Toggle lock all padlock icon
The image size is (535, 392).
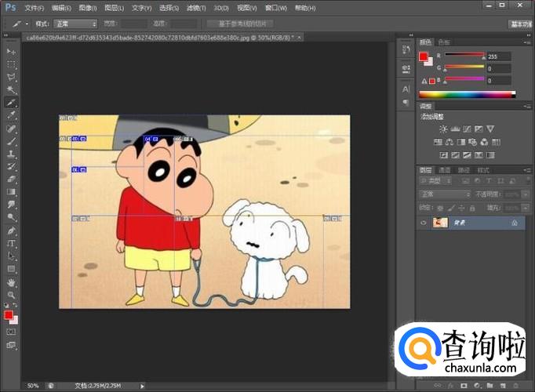click(x=472, y=208)
